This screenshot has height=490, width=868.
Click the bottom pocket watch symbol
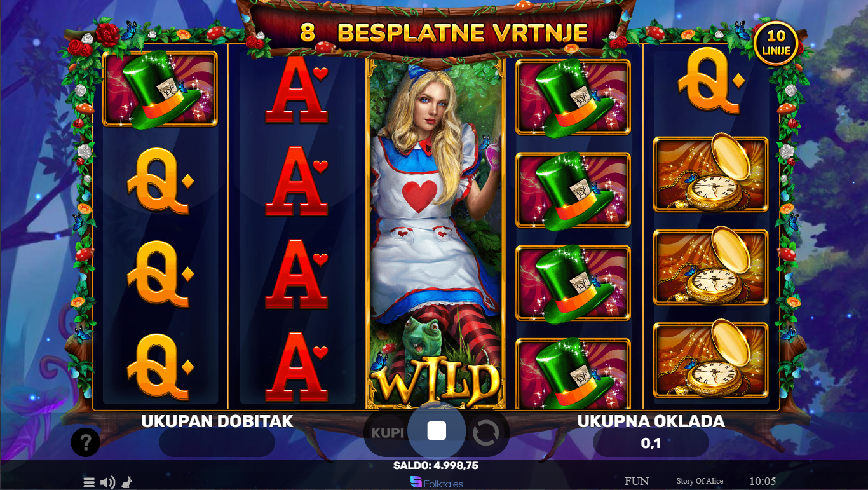point(711,360)
